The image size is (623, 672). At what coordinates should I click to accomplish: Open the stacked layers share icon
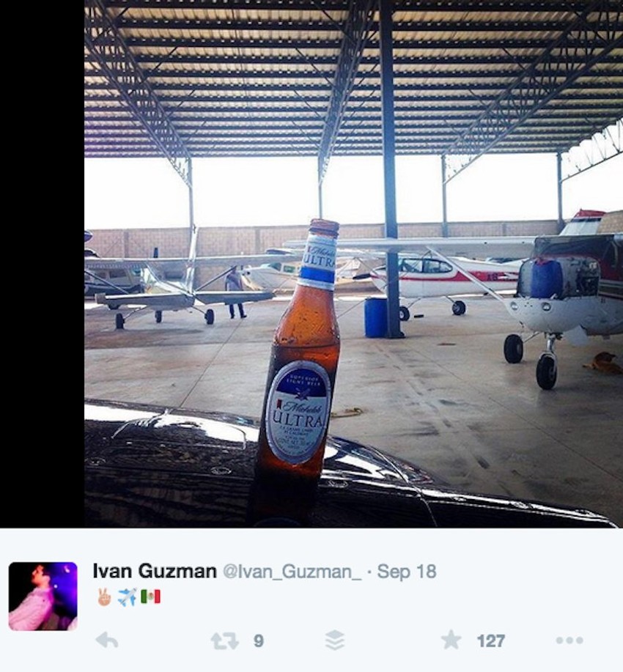click(334, 640)
